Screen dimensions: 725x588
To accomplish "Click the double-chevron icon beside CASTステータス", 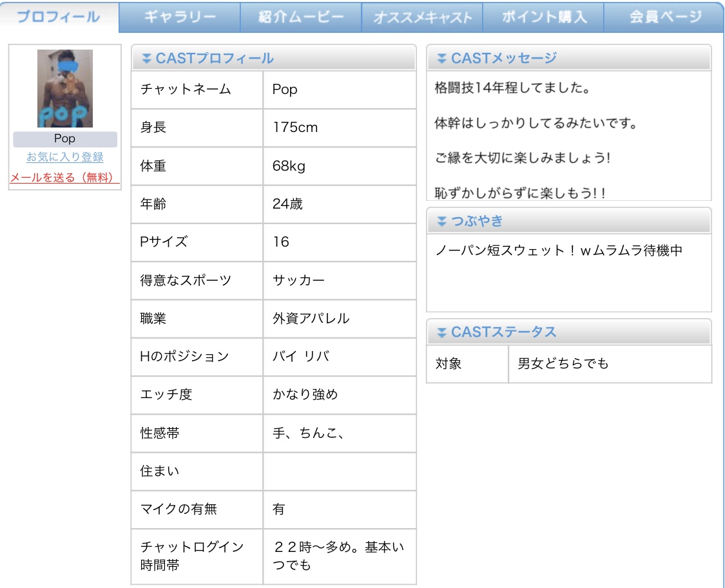I will coord(441,332).
